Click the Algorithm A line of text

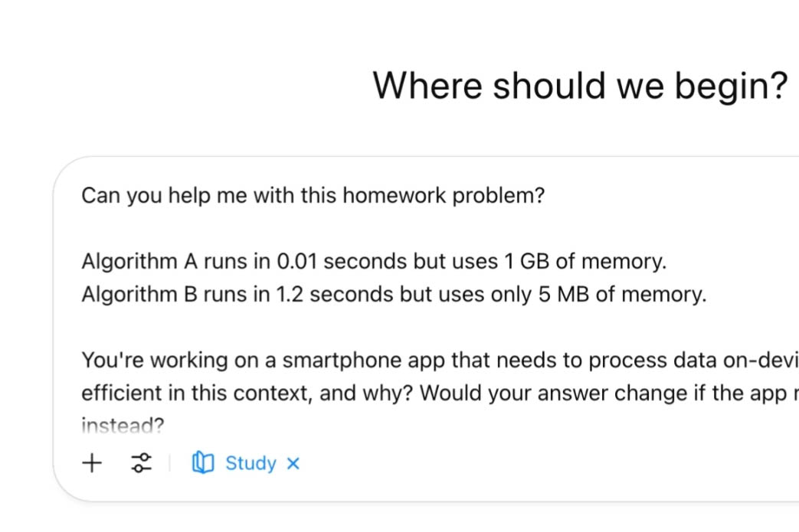click(x=374, y=262)
